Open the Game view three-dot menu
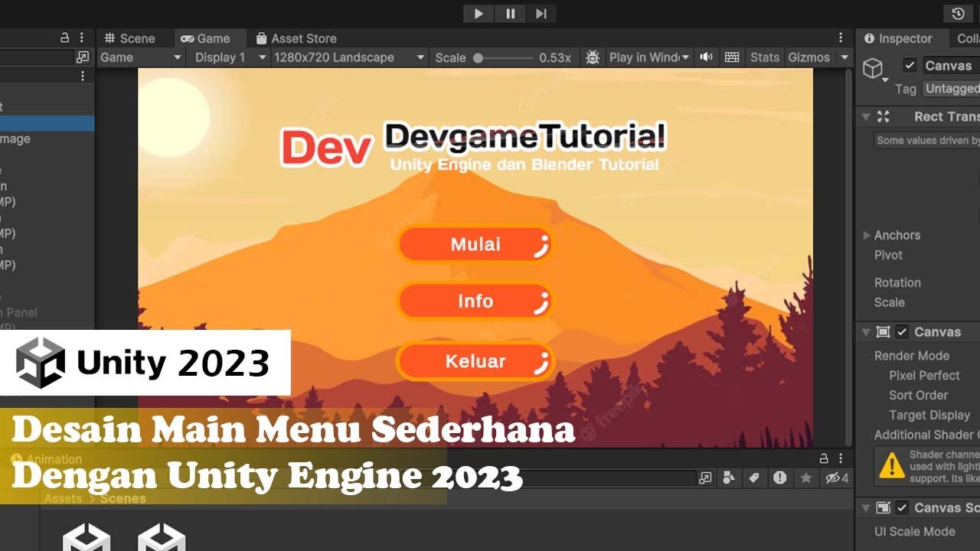The image size is (980, 551). [x=841, y=37]
